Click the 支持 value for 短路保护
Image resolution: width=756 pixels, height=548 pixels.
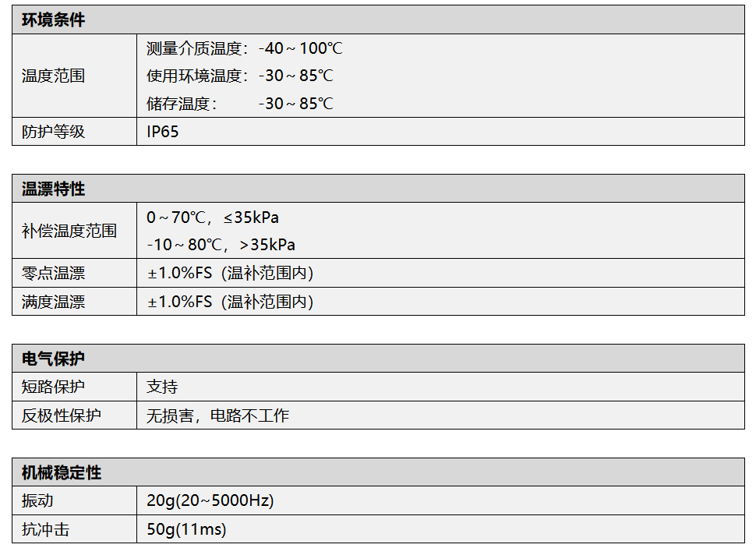coord(162,387)
